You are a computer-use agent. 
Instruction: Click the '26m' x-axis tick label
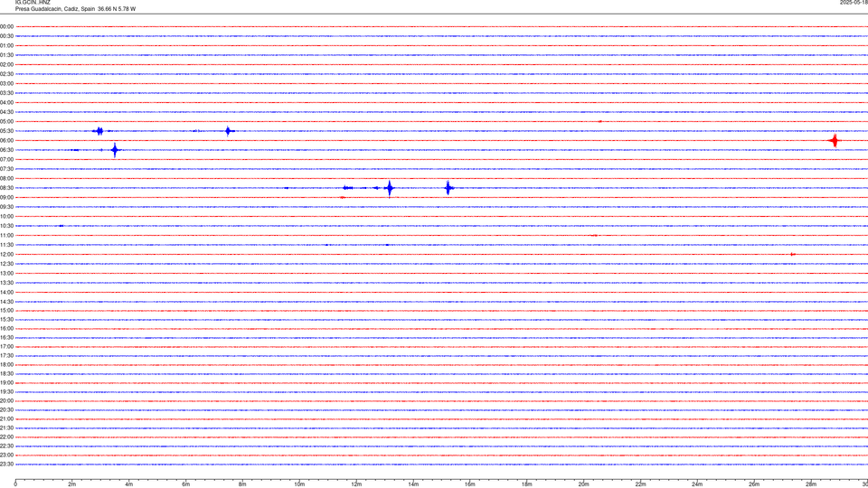(x=754, y=484)
